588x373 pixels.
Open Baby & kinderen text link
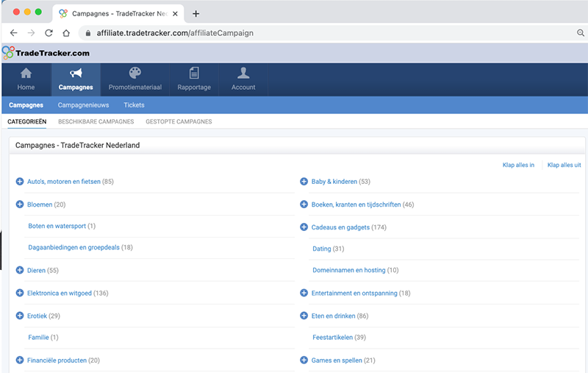[x=334, y=182]
